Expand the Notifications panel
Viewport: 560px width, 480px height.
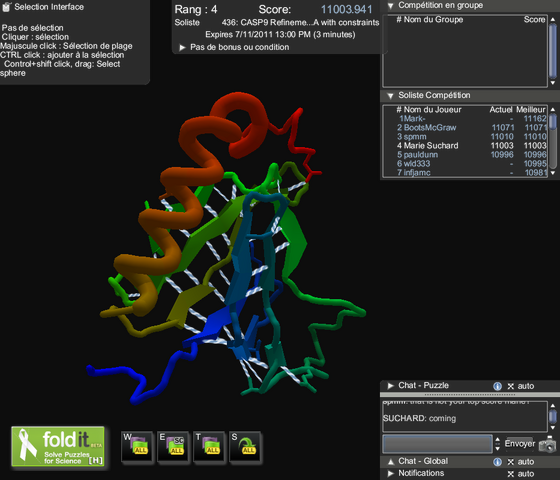point(391,474)
